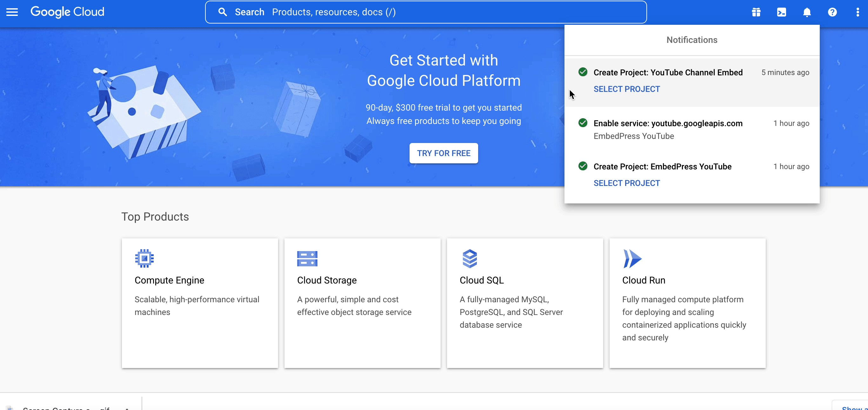Screen dimensions: 868x410
Task: Click the Notifications panel heading
Action: 692,40
